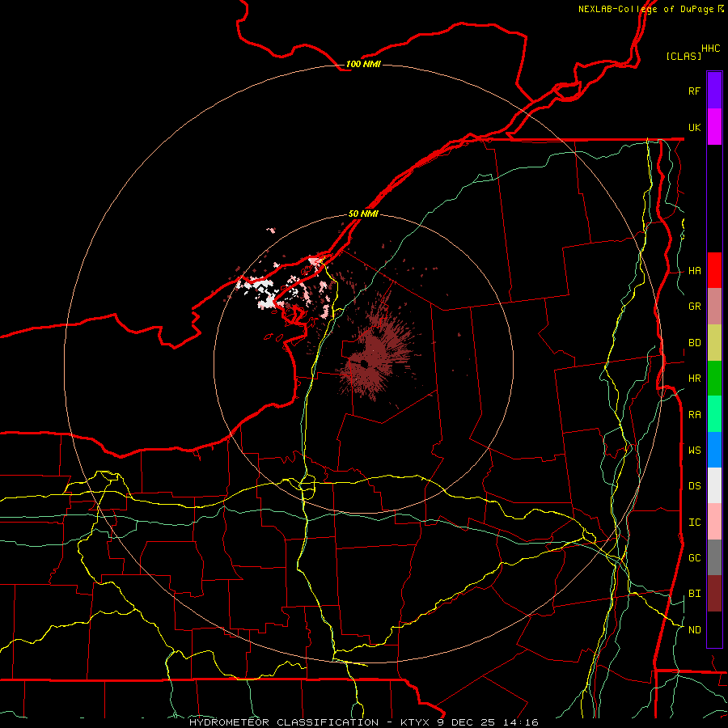This screenshot has height=728, width=728.
Task: Click the "GC" legend label
Action: (694, 558)
